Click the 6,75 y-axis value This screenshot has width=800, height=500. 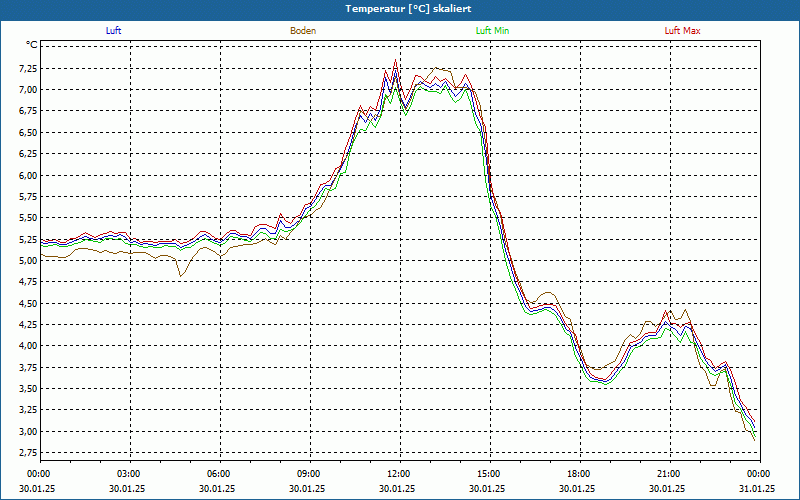[28, 111]
